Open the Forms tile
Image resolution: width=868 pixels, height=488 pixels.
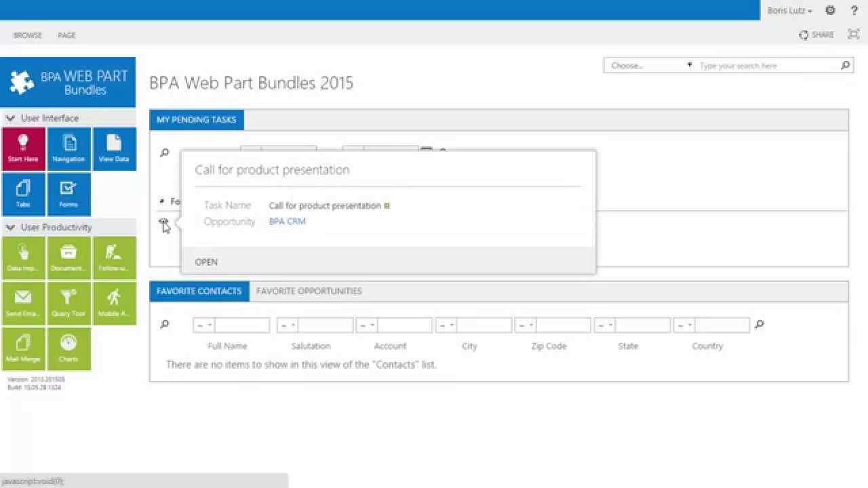pos(68,195)
